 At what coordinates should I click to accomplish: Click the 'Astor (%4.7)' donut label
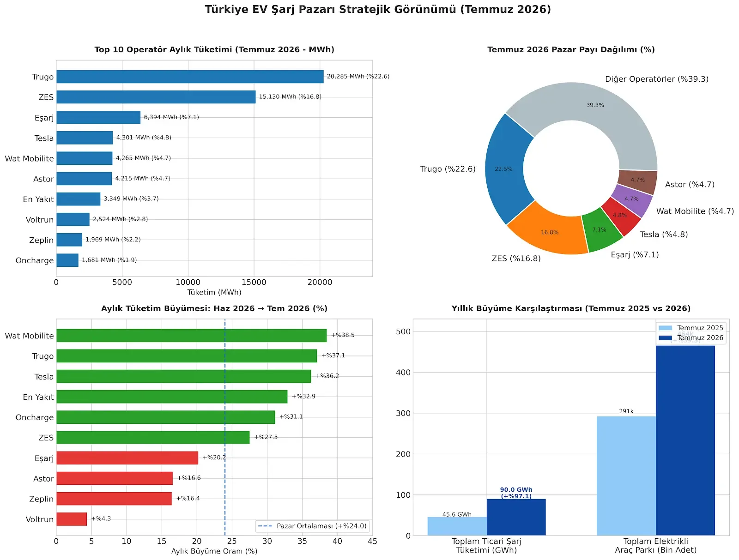690,185
